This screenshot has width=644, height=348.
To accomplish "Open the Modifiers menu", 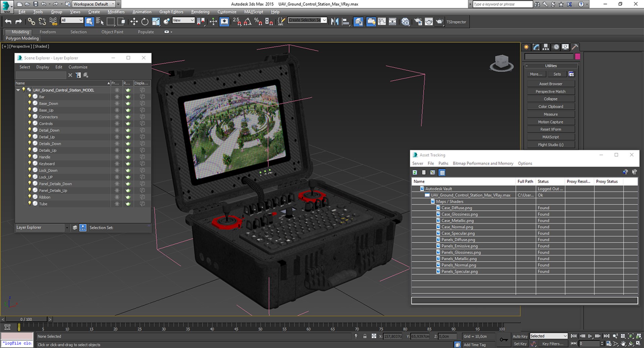I will [x=116, y=12].
